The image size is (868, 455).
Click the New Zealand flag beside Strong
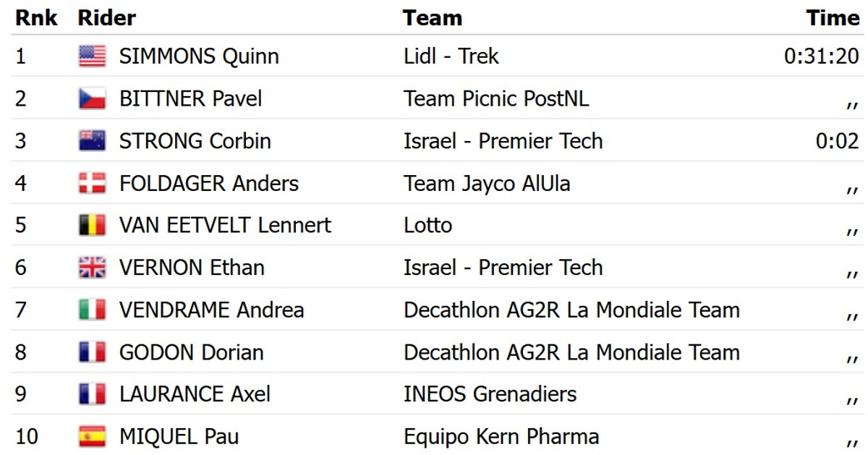click(x=92, y=141)
